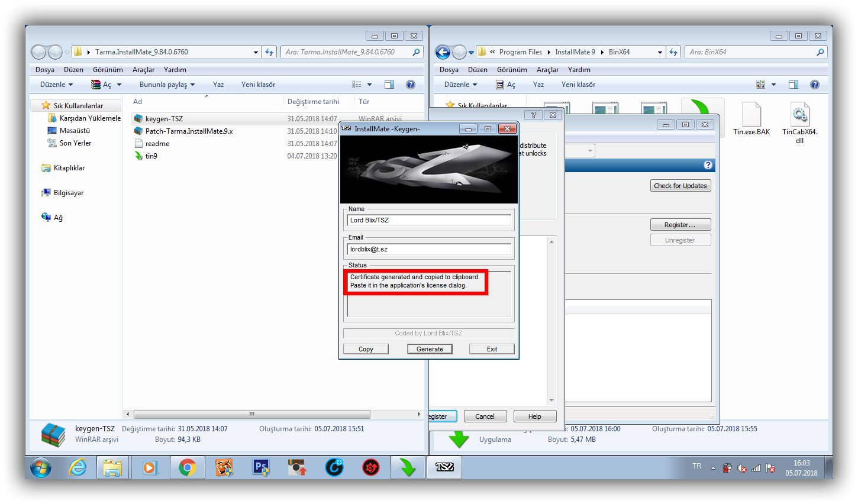The image size is (858, 504).
Task: Open Photoshop from the taskbar
Action: [260, 468]
